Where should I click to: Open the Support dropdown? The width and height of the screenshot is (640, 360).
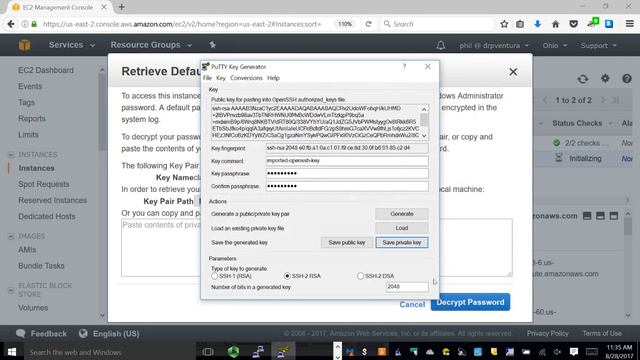coord(598,45)
